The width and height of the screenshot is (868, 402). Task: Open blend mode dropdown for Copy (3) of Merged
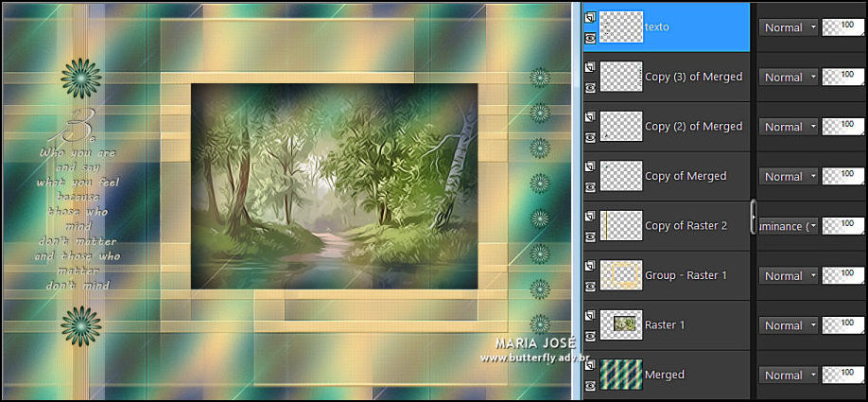click(789, 78)
